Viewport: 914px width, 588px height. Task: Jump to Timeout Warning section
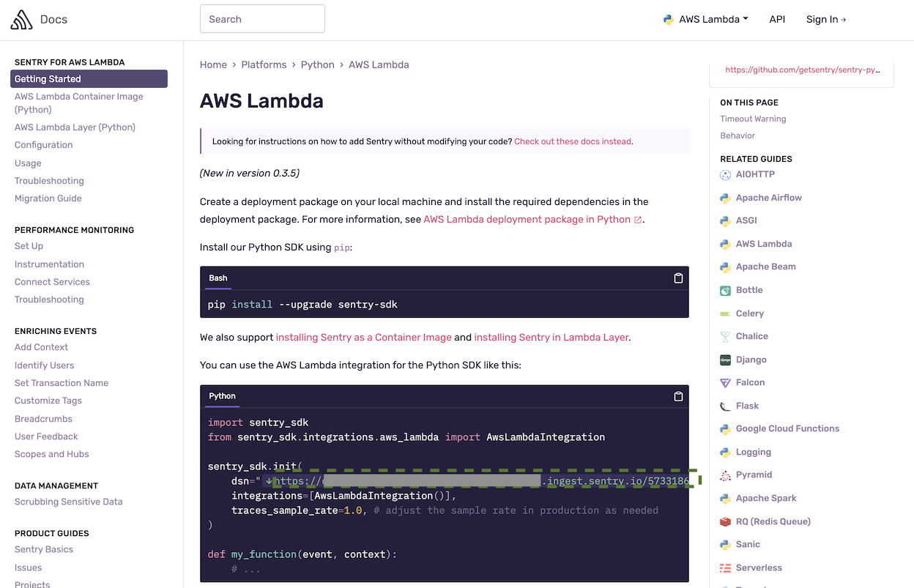point(753,119)
